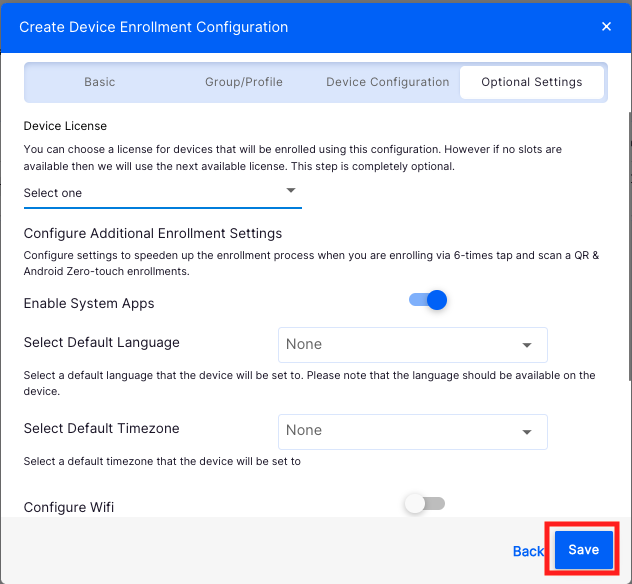Open the Group/Profile tab
The image size is (632, 584).
tap(244, 82)
